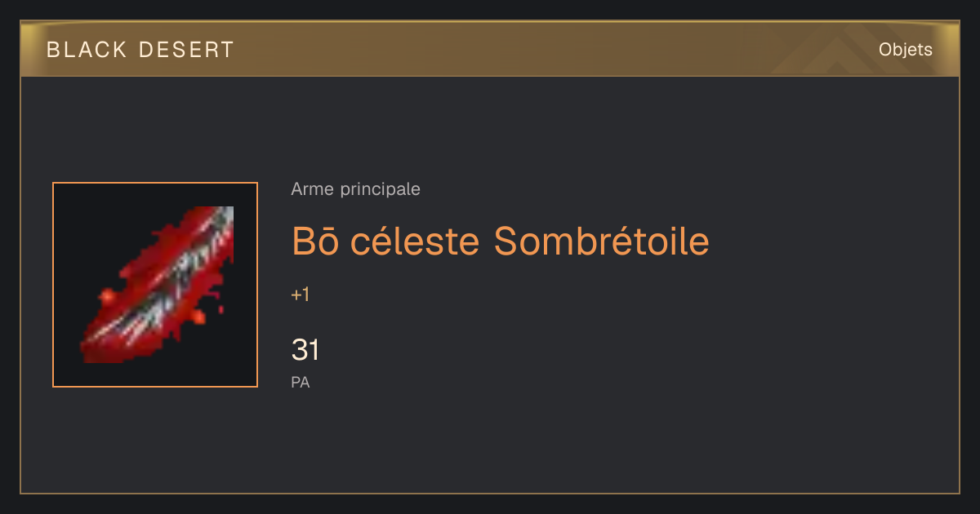Select the item name Bō céleste Sombrétoile
This screenshot has height=514, width=980.
(x=500, y=241)
